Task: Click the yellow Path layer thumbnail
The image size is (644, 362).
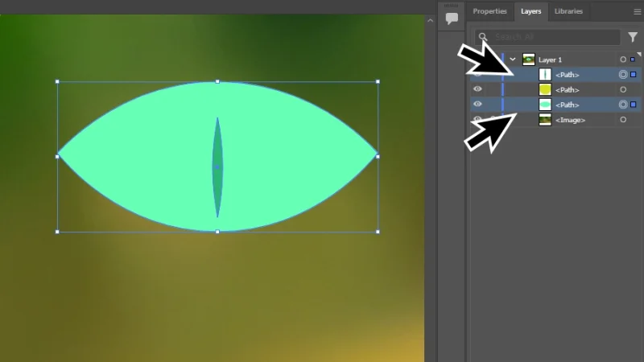Action: coord(545,89)
